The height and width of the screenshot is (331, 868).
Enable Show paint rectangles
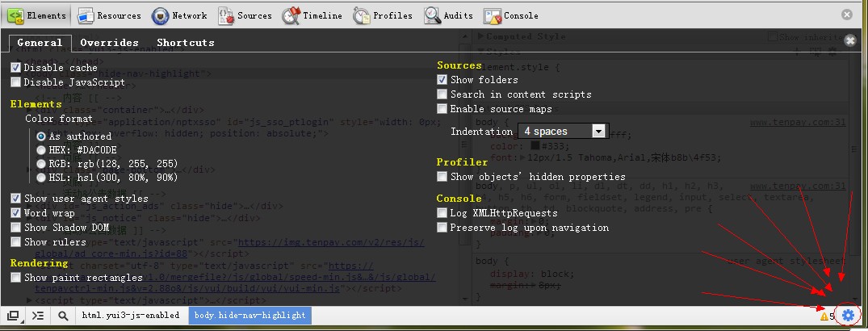coord(16,277)
